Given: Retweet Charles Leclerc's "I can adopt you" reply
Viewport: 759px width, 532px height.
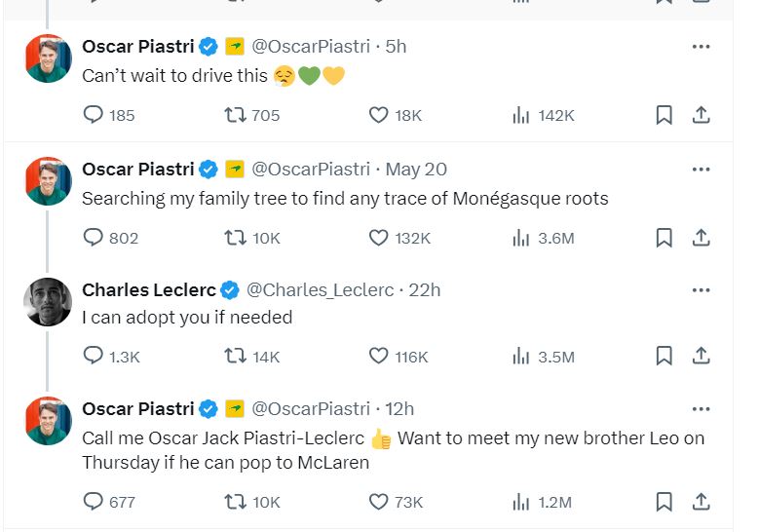Looking at the screenshot, I should click(x=235, y=357).
